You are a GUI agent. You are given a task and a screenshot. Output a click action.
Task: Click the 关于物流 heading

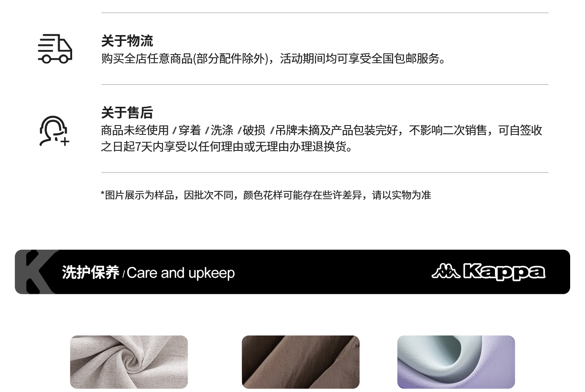click(x=127, y=41)
